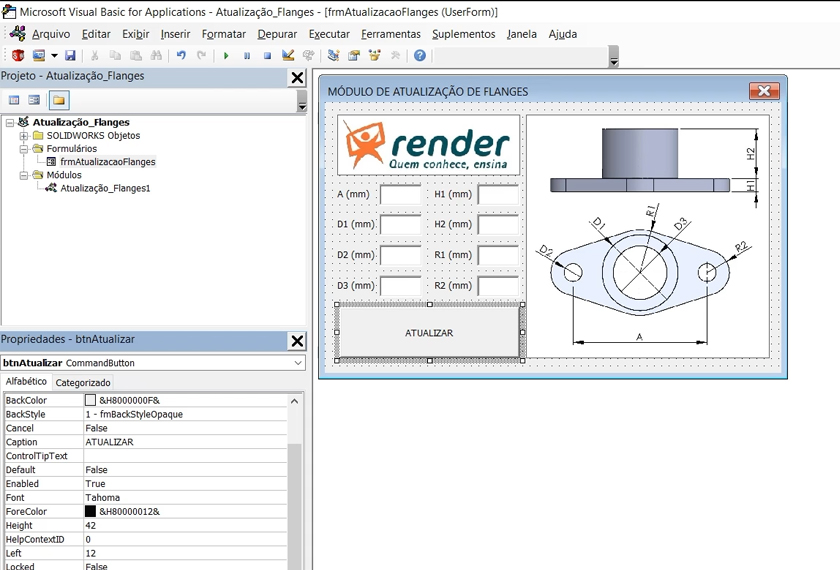Click the BackColor color swatch

[90, 400]
